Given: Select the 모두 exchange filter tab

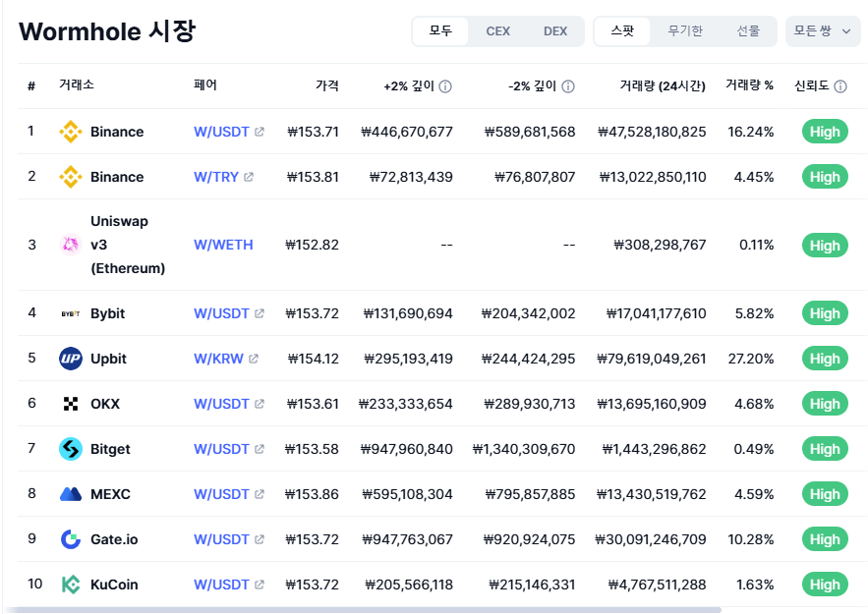Looking at the screenshot, I should coord(440,31).
